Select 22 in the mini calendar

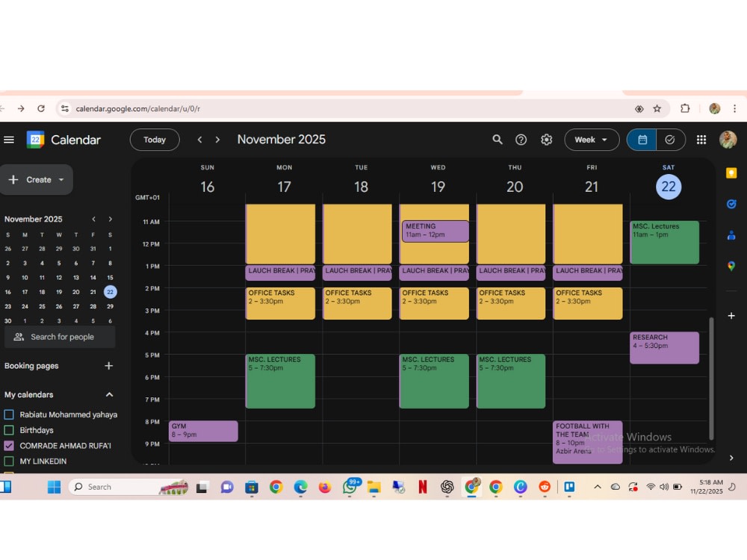(110, 292)
